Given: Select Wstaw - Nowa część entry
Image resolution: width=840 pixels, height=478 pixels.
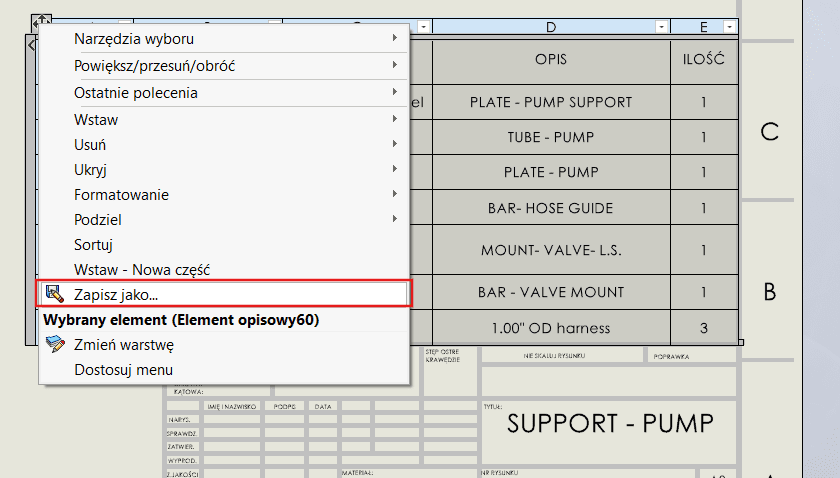Looking at the screenshot, I should [x=142, y=269].
